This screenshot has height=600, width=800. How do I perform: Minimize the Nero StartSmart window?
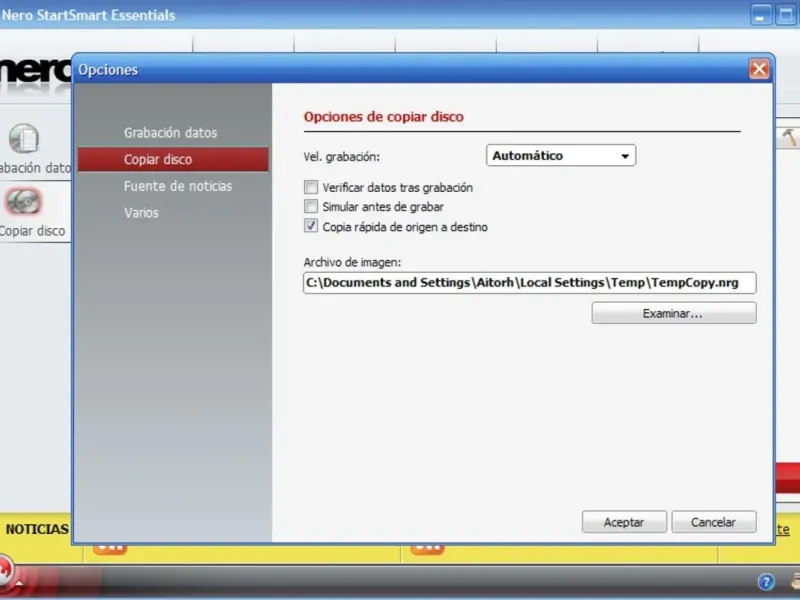760,15
